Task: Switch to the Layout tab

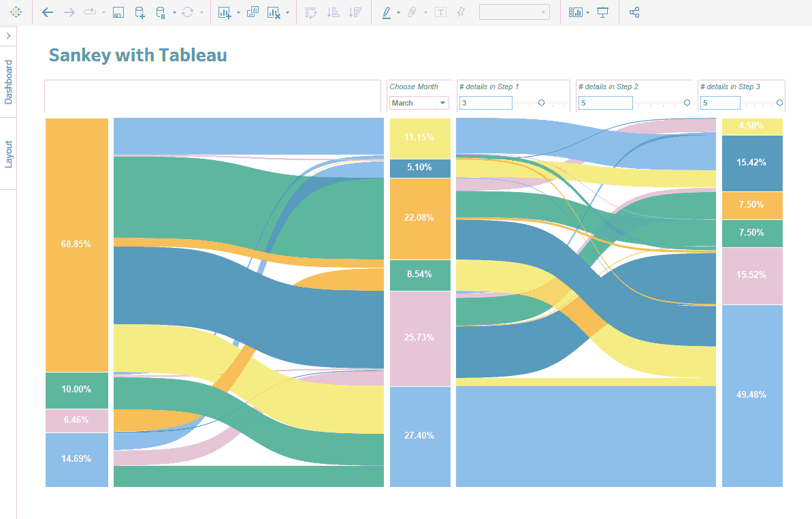Action: pyautogui.click(x=8, y=154)
